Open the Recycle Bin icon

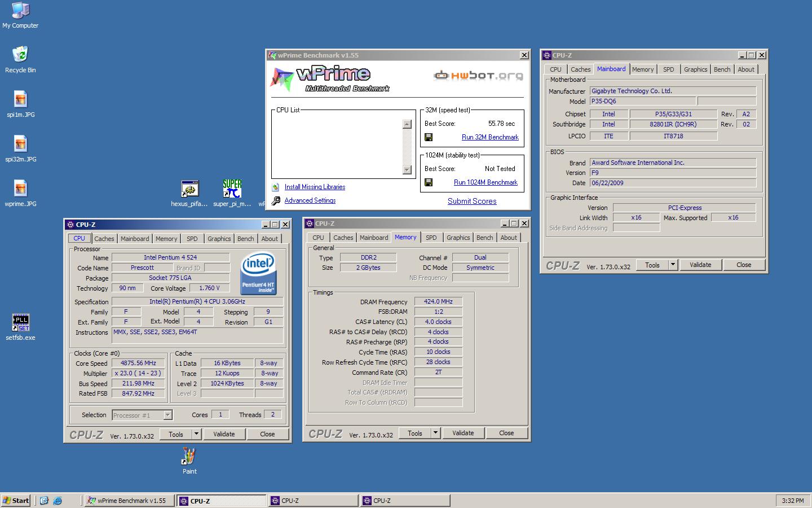(x=20, y=54)
